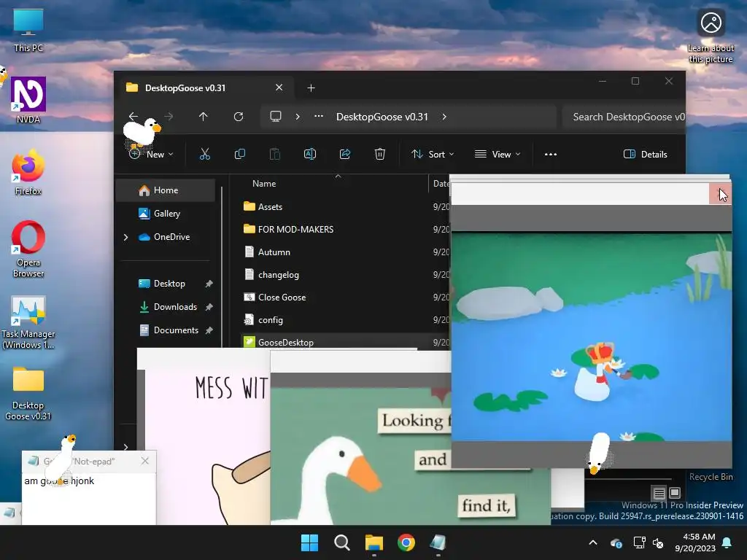Image resolution: width=747 pixels, height=560 pixels.
Task: Launch Firefox from the desktop
Action: coord(28,172)
